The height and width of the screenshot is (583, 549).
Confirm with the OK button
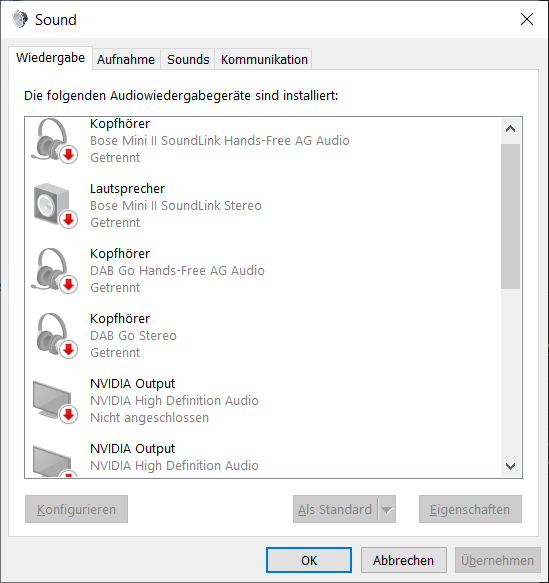(x=309, y=560)
